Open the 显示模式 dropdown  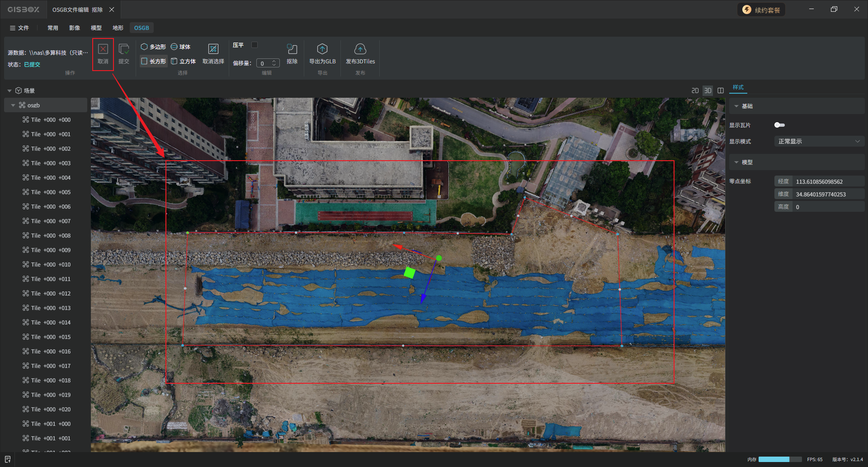[819, 141]
